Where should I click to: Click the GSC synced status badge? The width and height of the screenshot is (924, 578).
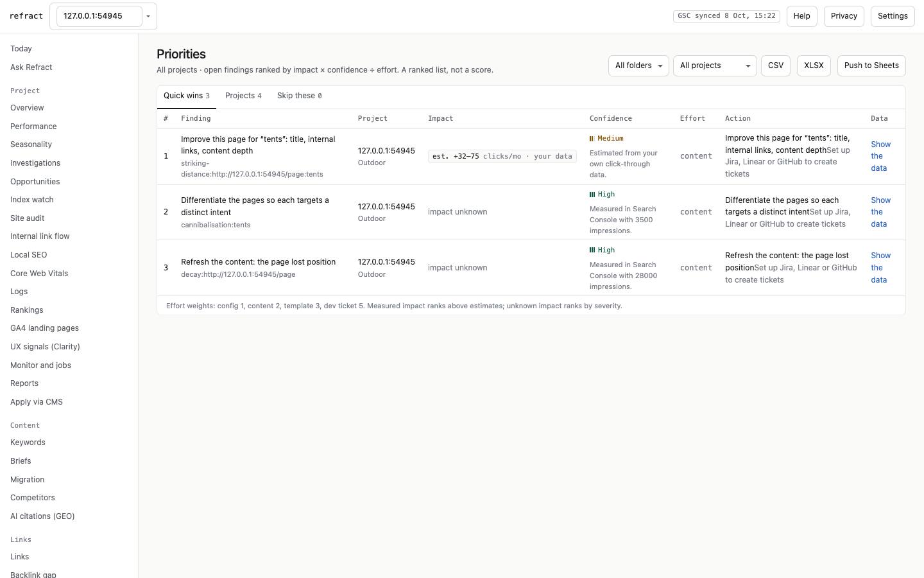coord(726,16)
